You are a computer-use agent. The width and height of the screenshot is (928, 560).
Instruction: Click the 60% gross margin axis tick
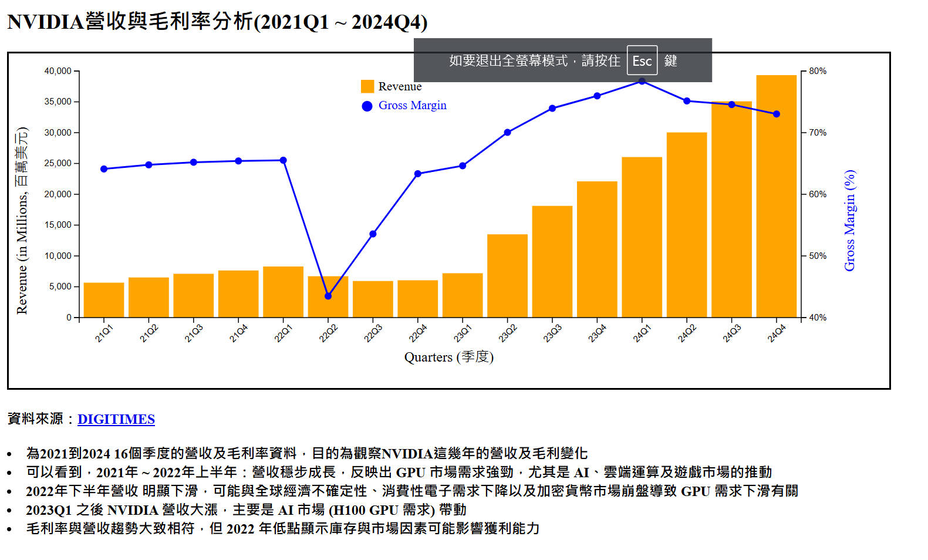coord(818,194)
